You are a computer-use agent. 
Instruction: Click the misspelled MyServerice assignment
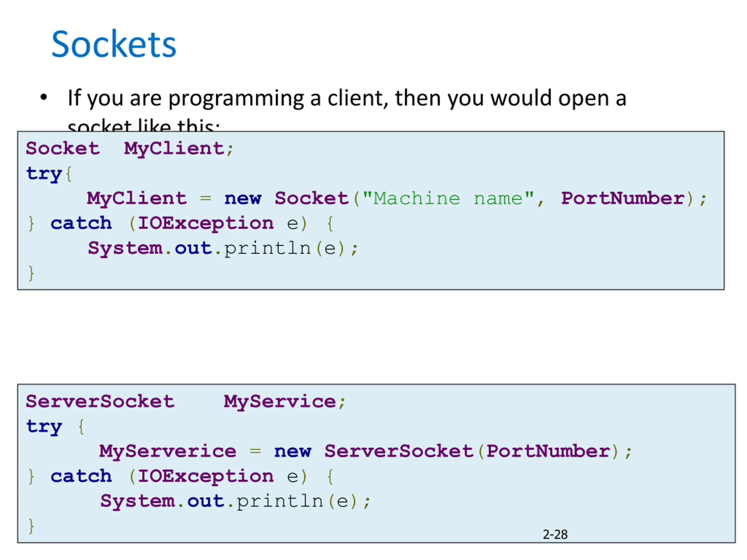coord(168,452)
